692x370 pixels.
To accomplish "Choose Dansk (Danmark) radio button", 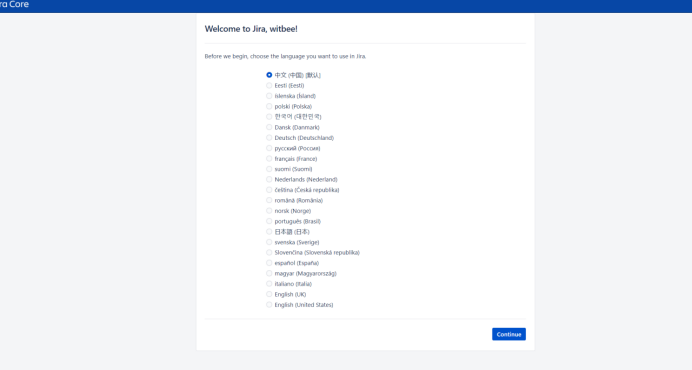I will (269, 127).
